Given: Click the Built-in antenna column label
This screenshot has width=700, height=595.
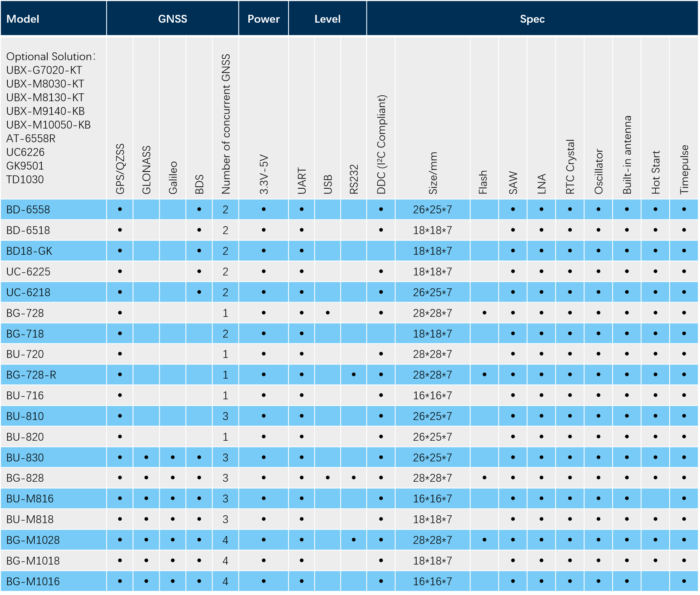Looking at the screenshot, I should pos(627,155).
